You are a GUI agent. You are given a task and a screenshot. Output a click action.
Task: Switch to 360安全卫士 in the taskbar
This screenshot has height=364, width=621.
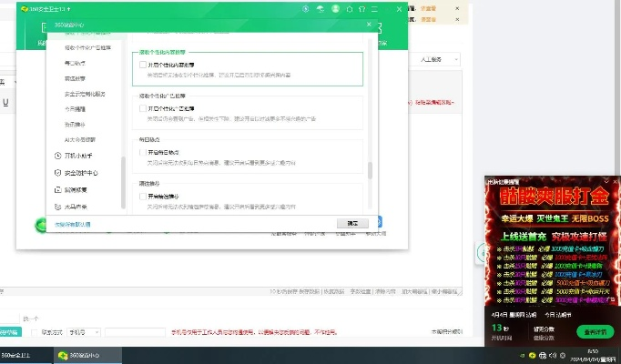click(x=26, y=355)
